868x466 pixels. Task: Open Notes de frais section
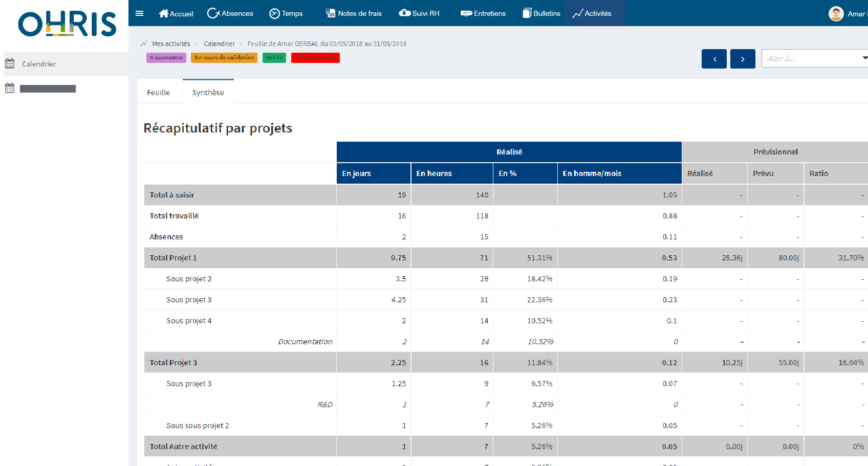click(x=354, y=13)
